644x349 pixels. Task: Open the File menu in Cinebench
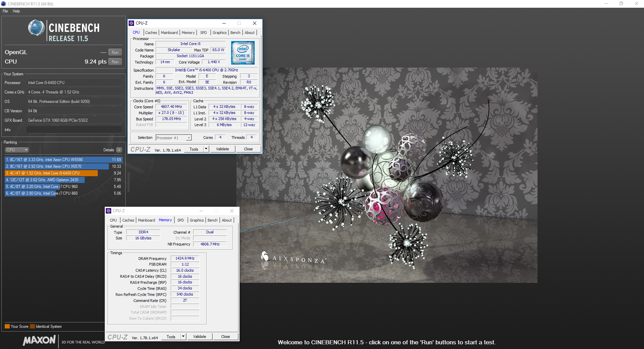[x=5, y=11]
